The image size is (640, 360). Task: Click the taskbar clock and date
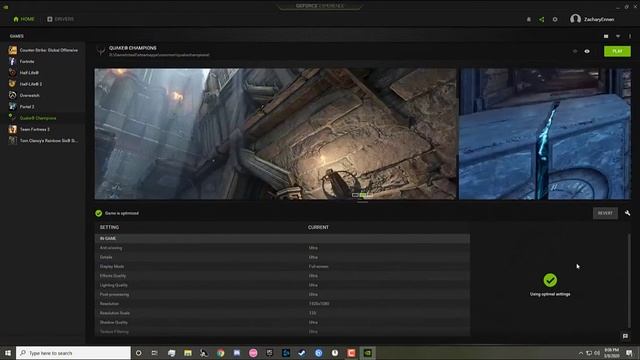[611, 353]
